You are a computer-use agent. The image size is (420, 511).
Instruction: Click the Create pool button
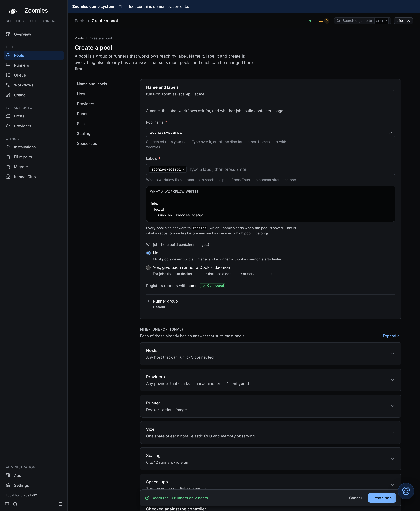tap(382, 498)
